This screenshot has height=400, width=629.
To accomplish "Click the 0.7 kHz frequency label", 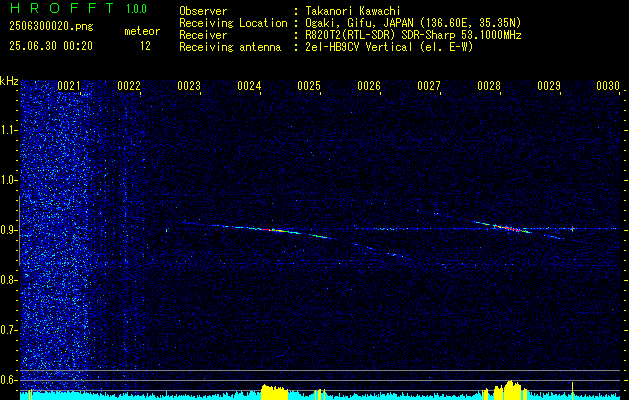I will (8, 330).
